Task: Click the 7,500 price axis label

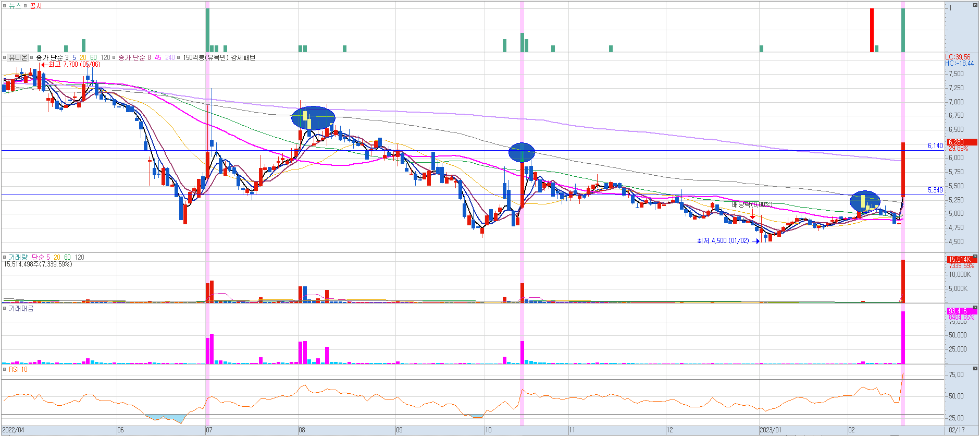Action: point(956,74)
